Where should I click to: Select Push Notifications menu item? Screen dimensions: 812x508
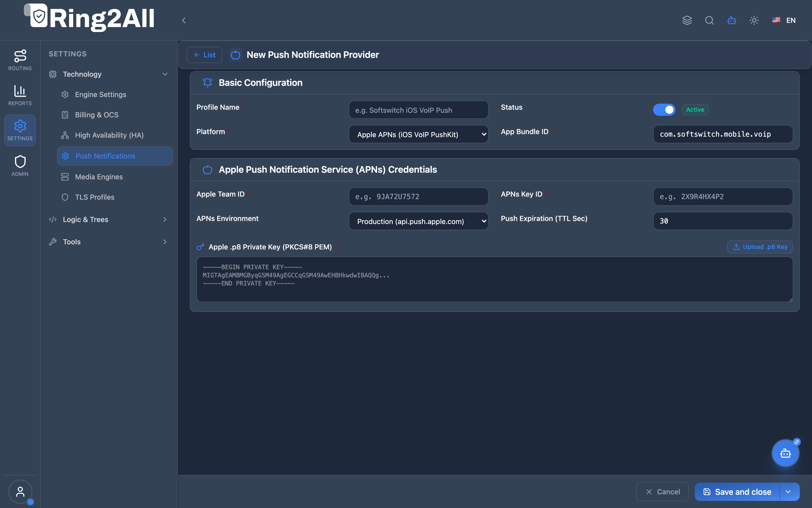115,156
